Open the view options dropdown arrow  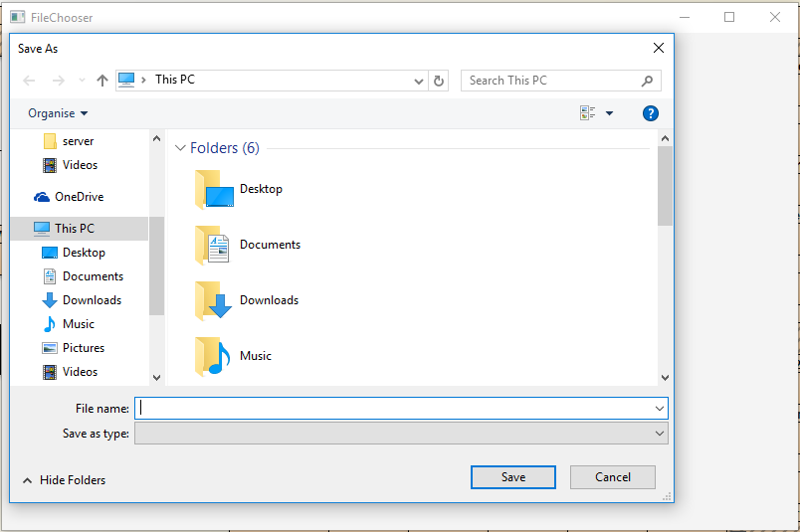[x=609, y=113]
